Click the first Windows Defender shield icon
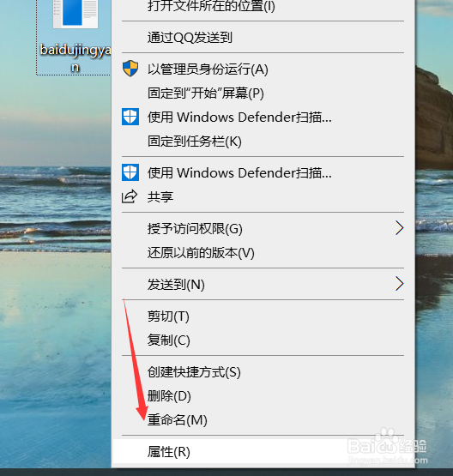This screenshot has height=476, width=453. [x=130, y=117]
